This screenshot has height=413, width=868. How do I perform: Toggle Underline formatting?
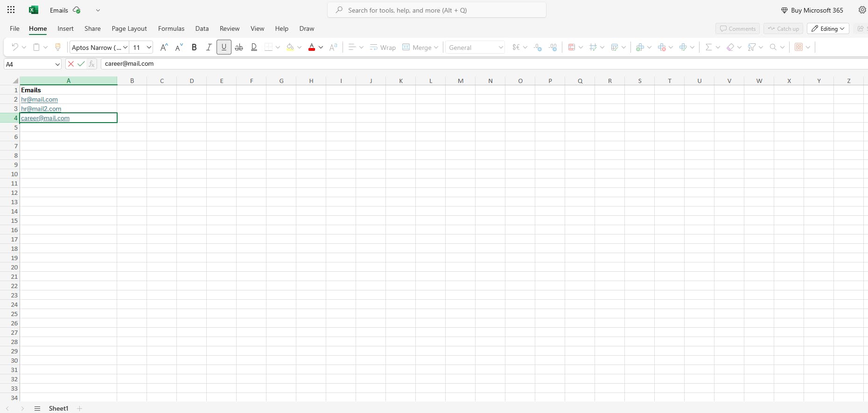pos(224,47)
